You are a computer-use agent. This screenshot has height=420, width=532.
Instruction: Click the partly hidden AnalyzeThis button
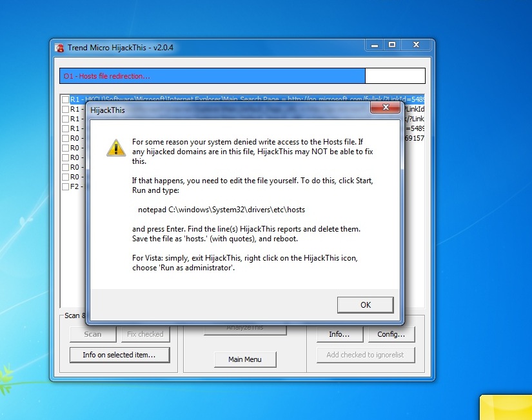pyautogui.click(x=245, y=330)
